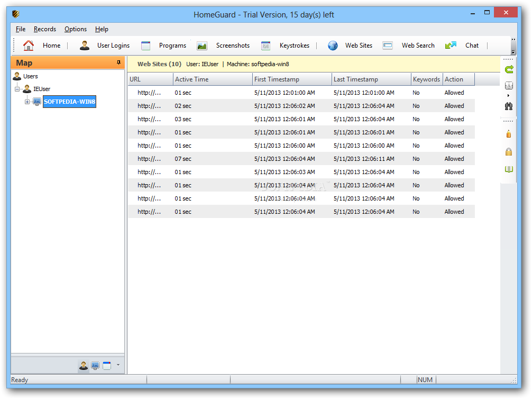Screen dimensions: 532x399
Task: Switch map to users view icon
Action: coord(84,366)
